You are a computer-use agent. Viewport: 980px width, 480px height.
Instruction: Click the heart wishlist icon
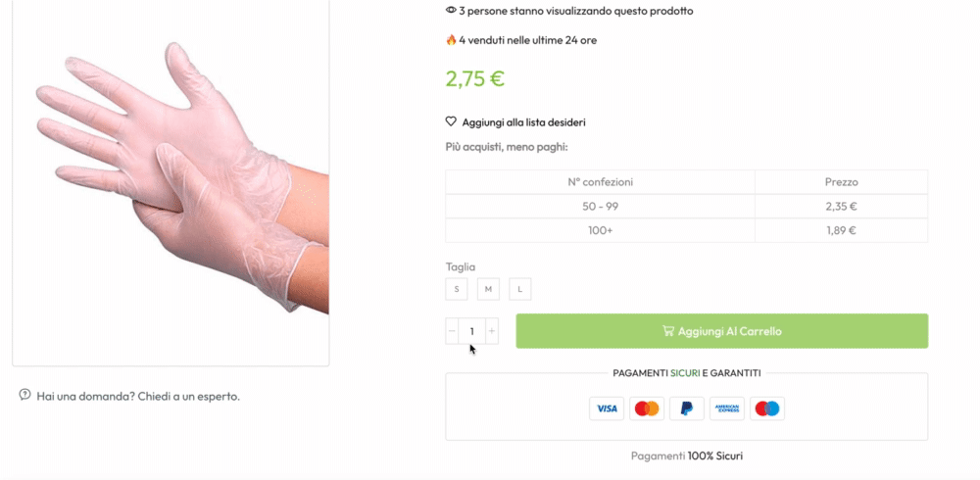pyautogui.click(x=451, y=121)
